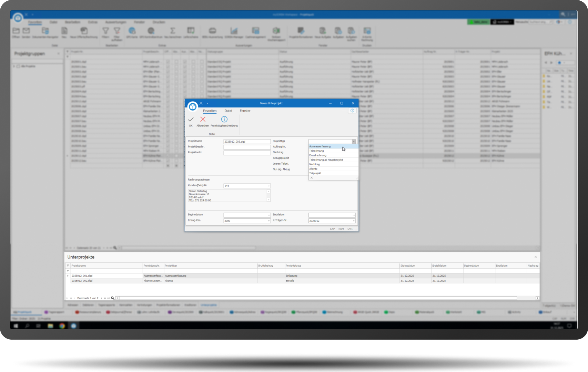588x372 pixels.
Task: Select Teilrechnung ab Hauptprojekt from list
Action: (326, 160)
